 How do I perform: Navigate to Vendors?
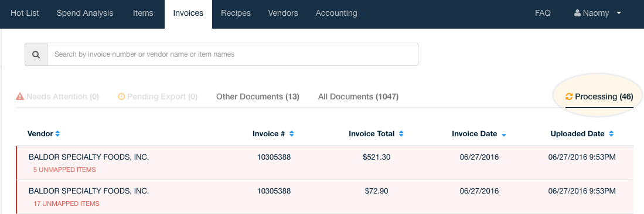click(x=283, y=13)
